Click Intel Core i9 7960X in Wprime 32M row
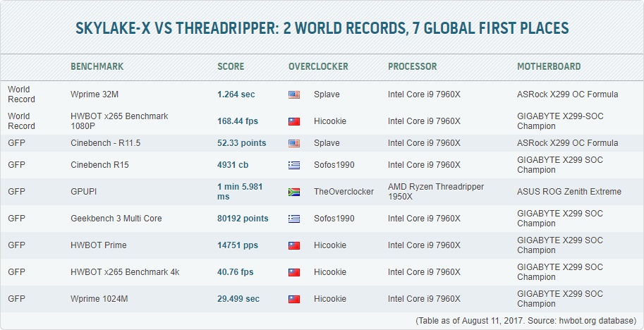 tap(424, 94)
